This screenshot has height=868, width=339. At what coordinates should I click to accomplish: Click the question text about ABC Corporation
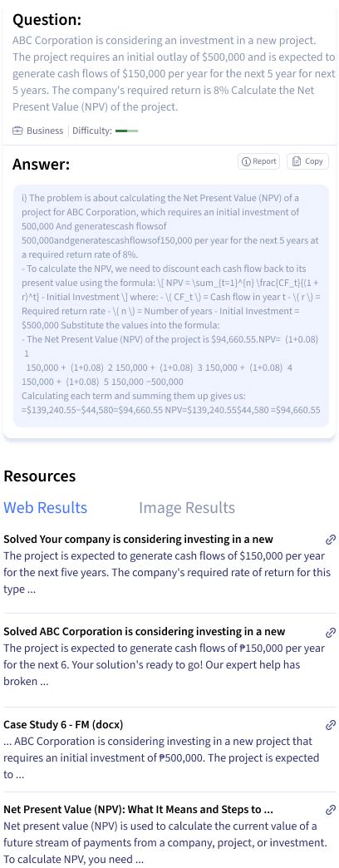pyautogui.click(x=174, y=74)
